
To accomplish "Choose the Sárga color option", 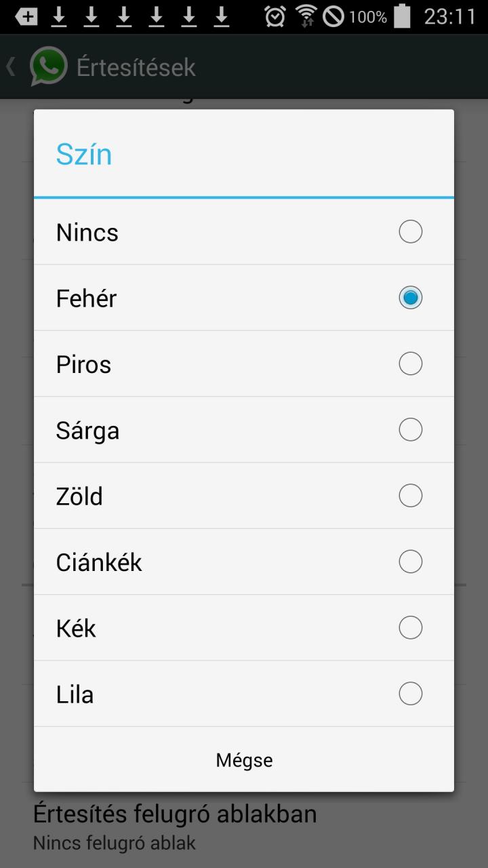I will tap(244, 430).
